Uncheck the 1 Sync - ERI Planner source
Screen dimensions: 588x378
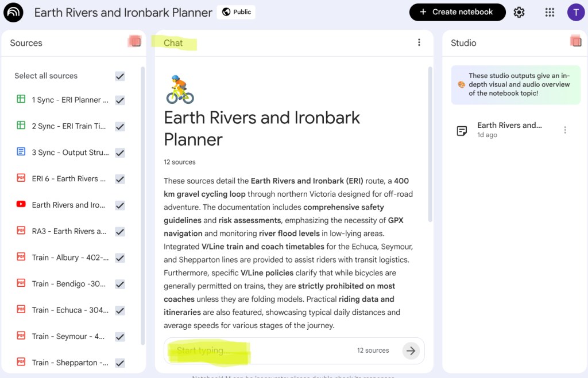[x=120, y=100]
